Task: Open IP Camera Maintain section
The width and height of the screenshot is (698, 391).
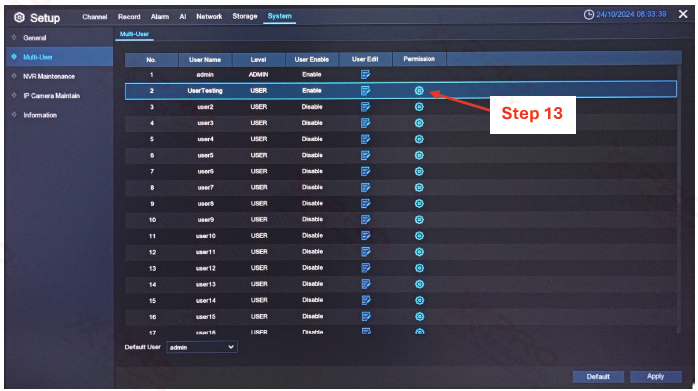Action: [x=52, y=96]
